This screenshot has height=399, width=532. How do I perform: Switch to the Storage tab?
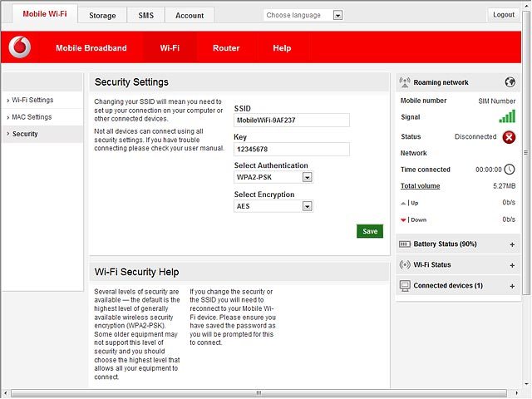point(102,16)
